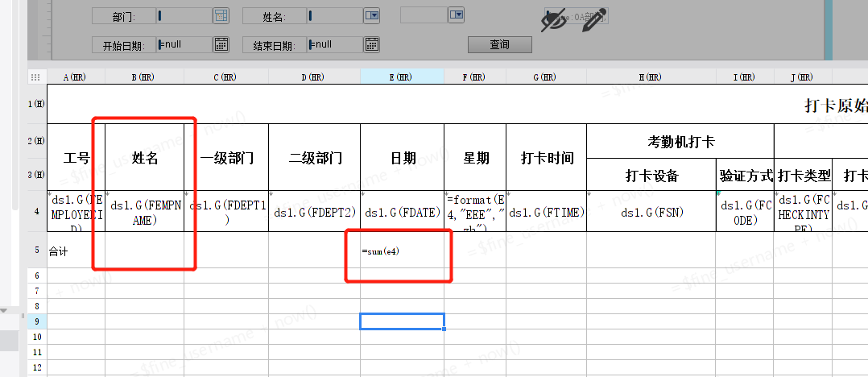
Task: Select column header H(HR)
Action: tap(651, 77)
